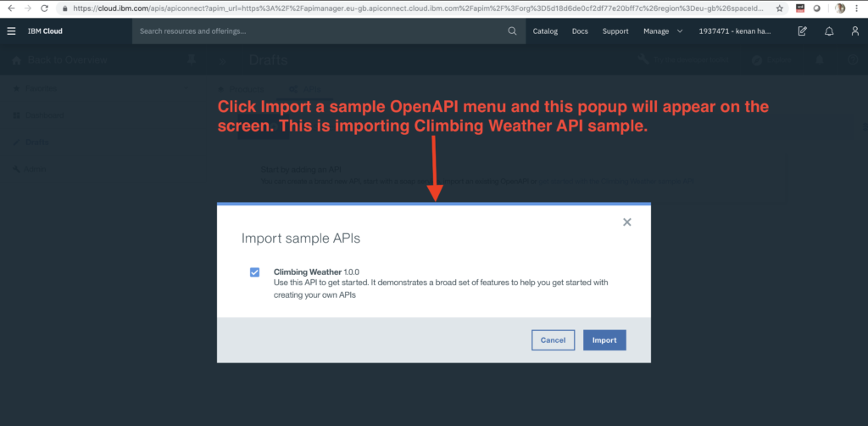
Task: Click the "Use this API to get started" description
Action: [441, 289]
